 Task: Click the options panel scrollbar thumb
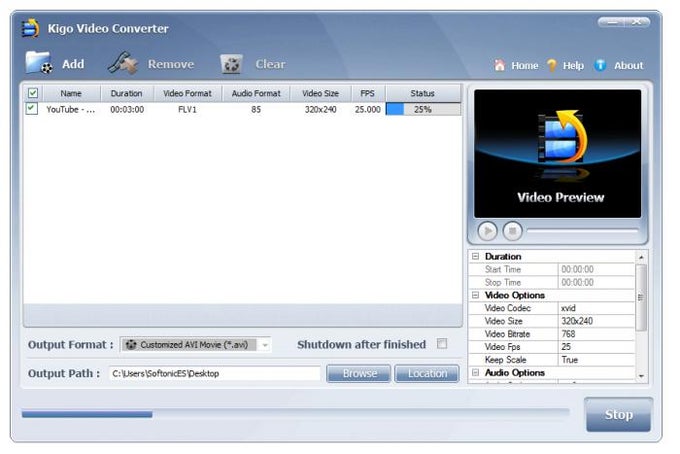click(641, 297)
